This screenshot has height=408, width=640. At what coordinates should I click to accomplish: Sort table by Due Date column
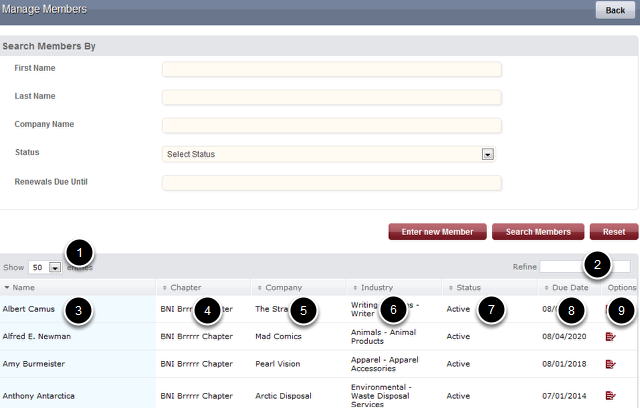[570, 287]
